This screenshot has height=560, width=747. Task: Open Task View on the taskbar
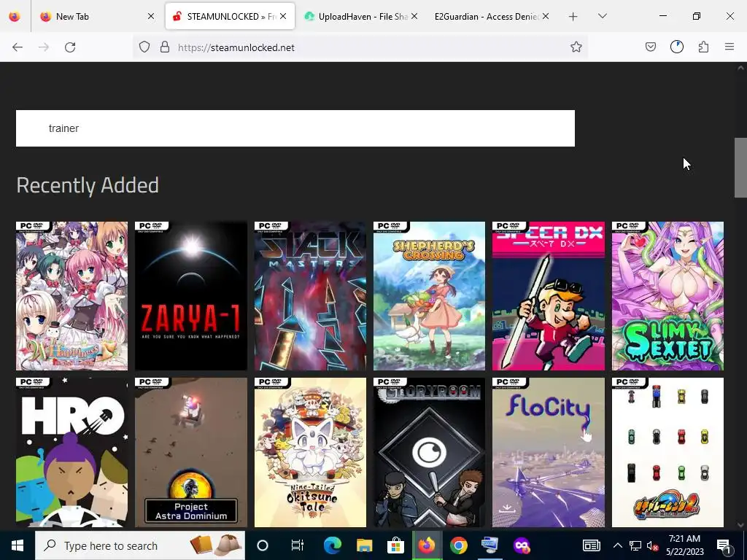click(x=298, y=545)
